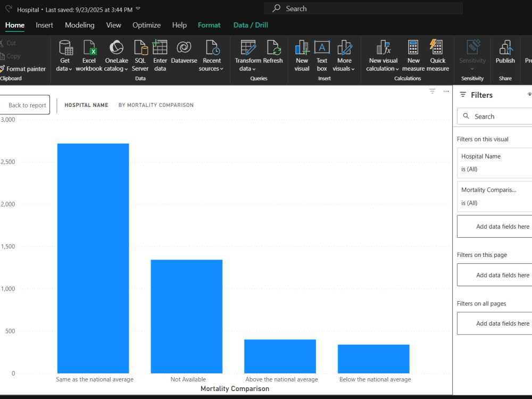Image resolution: width=532 pixels, height=399 pixels.
Task: Expand the file saved-status dropdown arrow
Action: coord(138,9)
